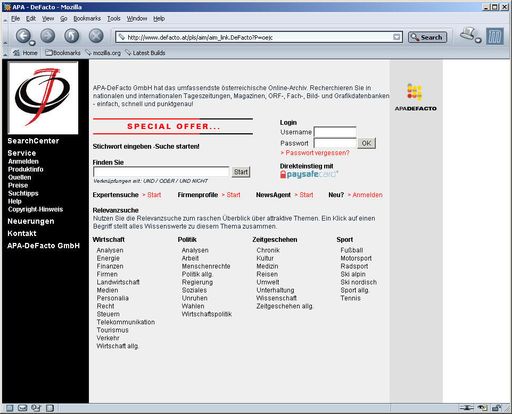Open the URL bar history dropdown

pos(397,37)
